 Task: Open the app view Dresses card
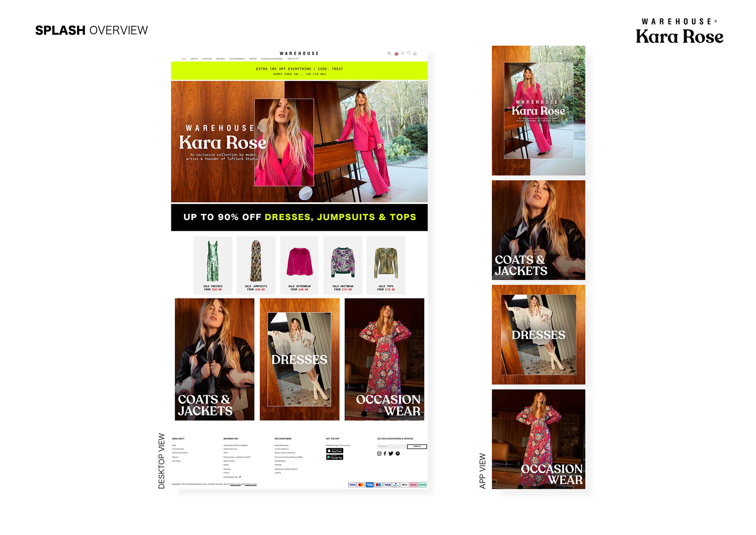point(538,334)
